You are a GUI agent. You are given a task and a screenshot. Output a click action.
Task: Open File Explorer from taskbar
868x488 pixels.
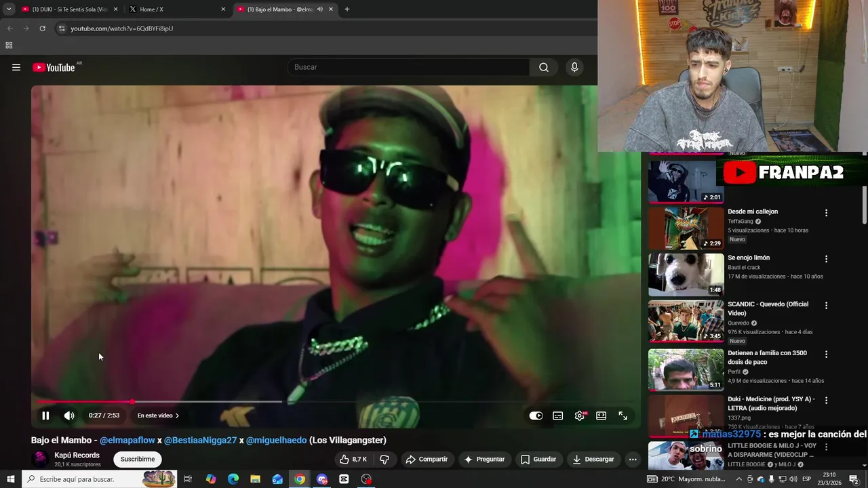tap(256, 479)
